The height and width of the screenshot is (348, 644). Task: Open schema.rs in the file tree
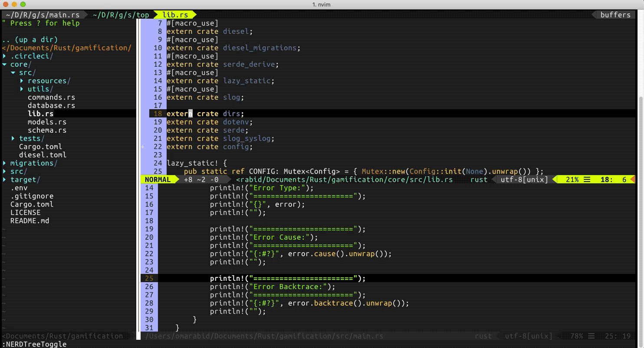click(47, 130)
